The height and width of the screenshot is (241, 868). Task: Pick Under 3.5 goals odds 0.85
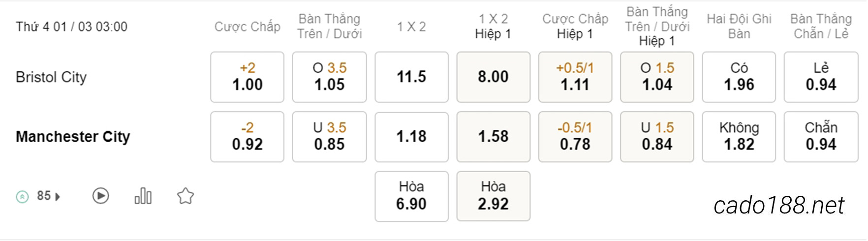(329, 137)
